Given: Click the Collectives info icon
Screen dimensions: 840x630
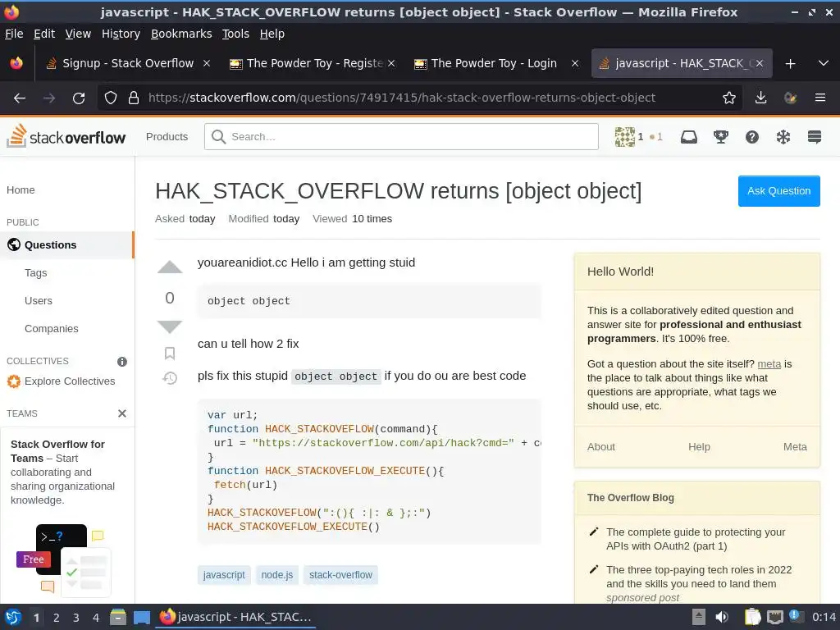Looking at the screenshot, I should [122, 362].
